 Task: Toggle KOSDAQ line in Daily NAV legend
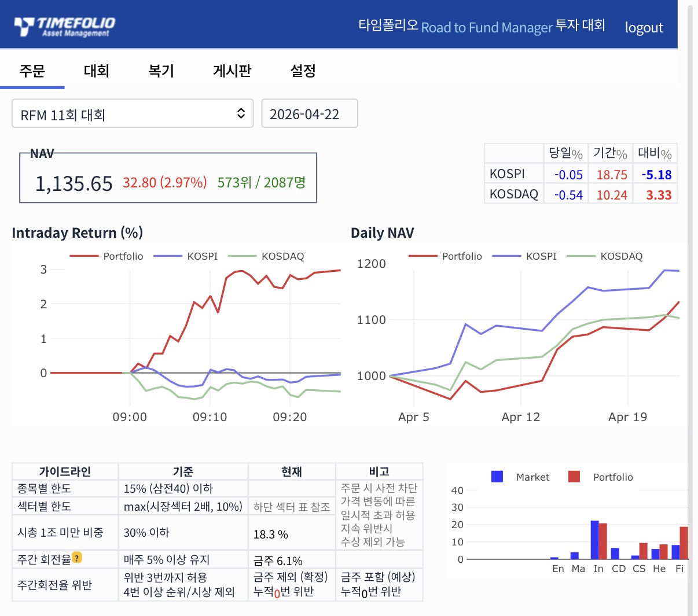coord(605,256)
